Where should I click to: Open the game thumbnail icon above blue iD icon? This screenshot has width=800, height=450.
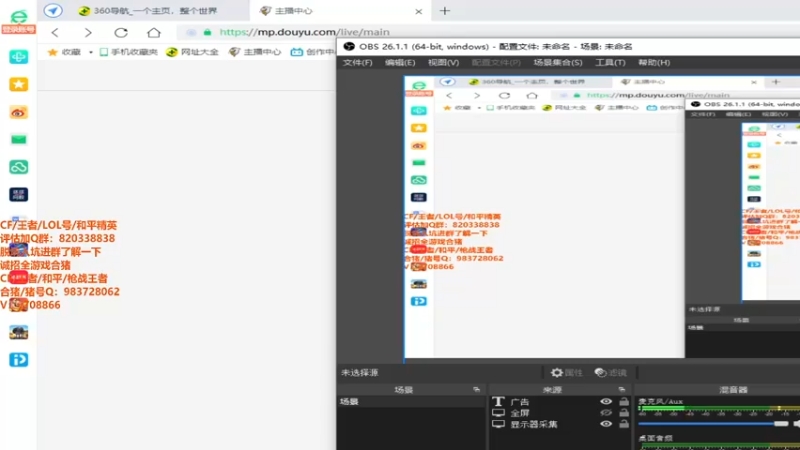[x=18, y=332]
